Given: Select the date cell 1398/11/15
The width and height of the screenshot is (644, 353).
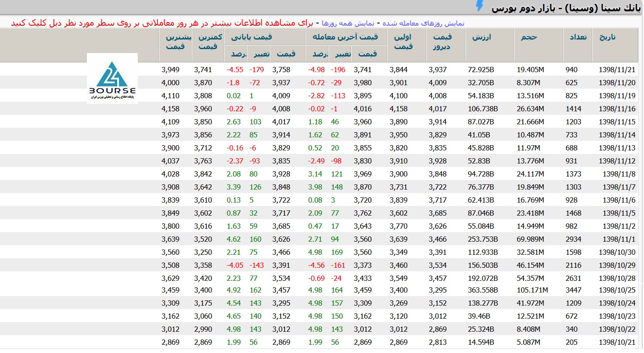Looking at the screenshot, I should [617, 122].
